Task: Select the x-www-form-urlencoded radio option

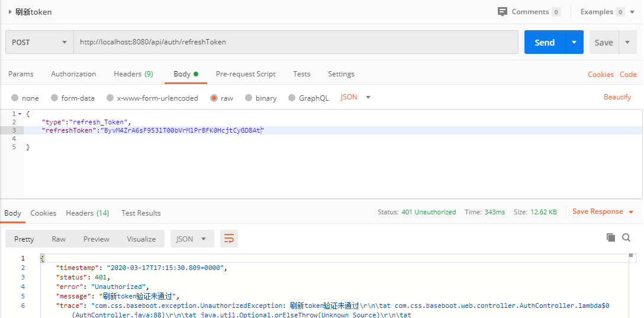Action: tap(110, 98)
